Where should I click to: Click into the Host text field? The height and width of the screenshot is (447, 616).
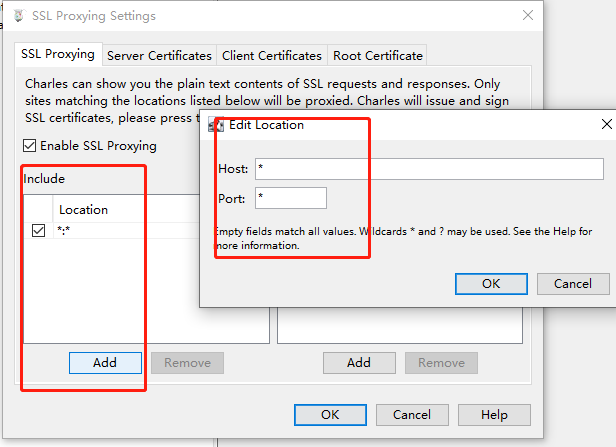[x=429, y=169]
